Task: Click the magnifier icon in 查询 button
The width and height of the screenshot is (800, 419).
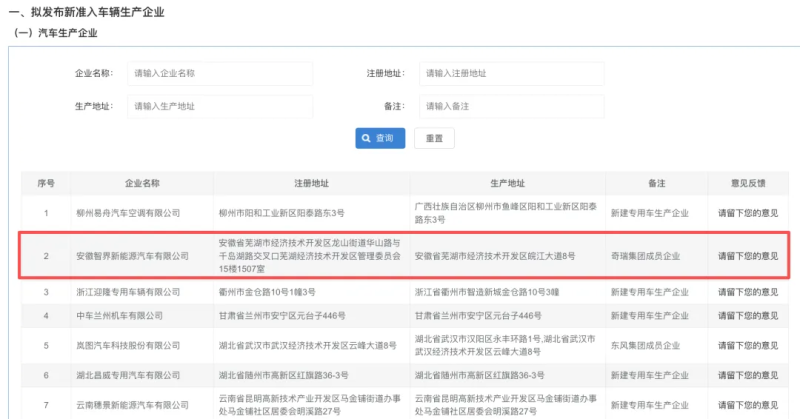Action: tap(366, 138)
